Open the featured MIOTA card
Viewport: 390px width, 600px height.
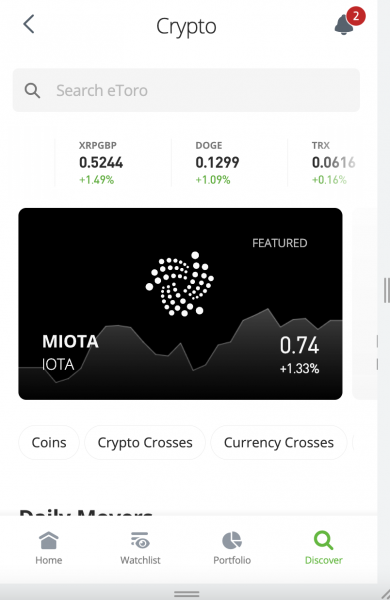point(180,304)
